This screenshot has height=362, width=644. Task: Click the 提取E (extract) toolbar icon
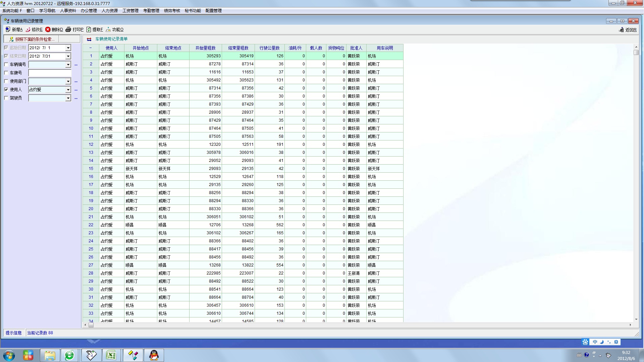(89, 29)
